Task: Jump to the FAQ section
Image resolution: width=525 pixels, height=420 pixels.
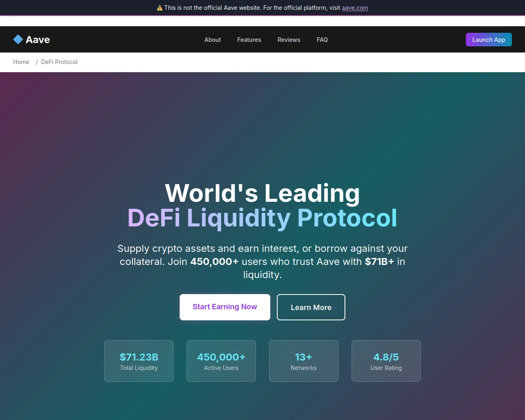Action: (x=322, y=40)
